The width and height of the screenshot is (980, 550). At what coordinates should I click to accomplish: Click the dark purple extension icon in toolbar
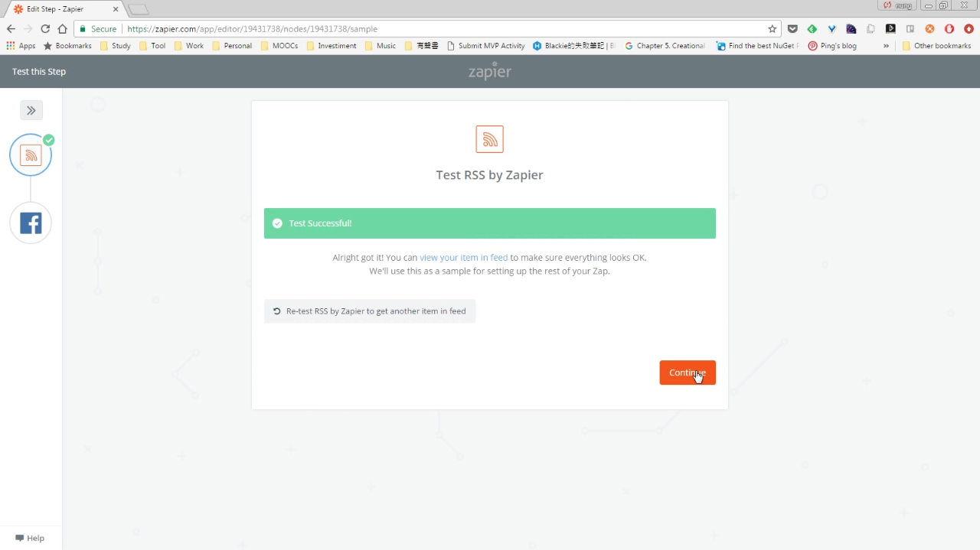point(851,29)
